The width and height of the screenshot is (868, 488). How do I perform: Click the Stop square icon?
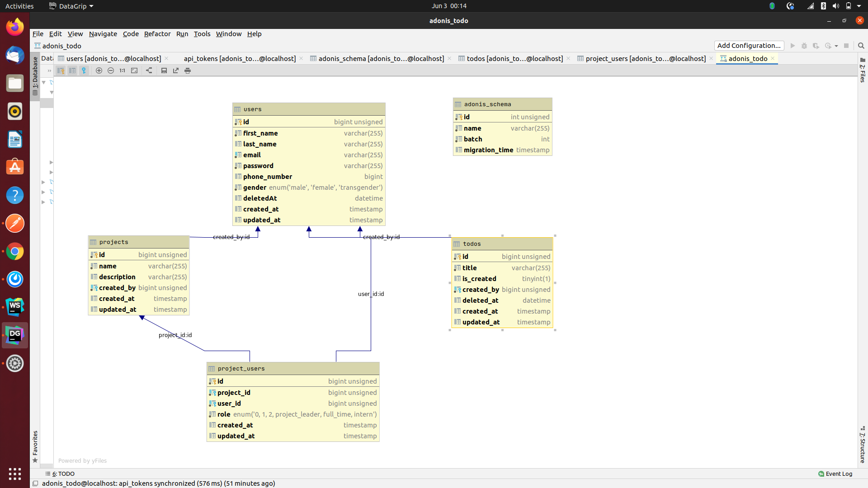[x=846, y=46]
